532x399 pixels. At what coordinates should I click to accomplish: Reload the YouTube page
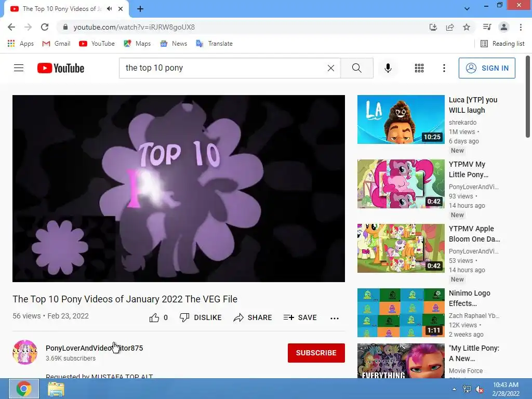click(x=45, y=27)
